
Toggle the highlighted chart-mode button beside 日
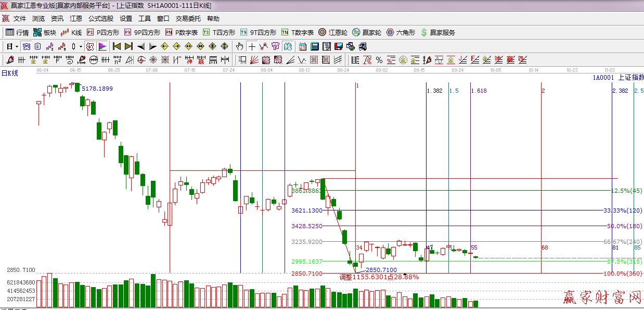26,46
